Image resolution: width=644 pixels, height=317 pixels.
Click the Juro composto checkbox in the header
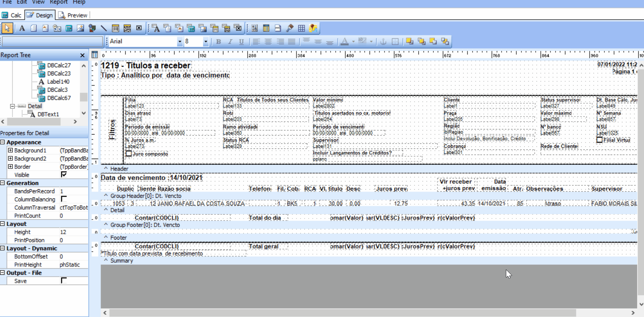click(129, 154)
